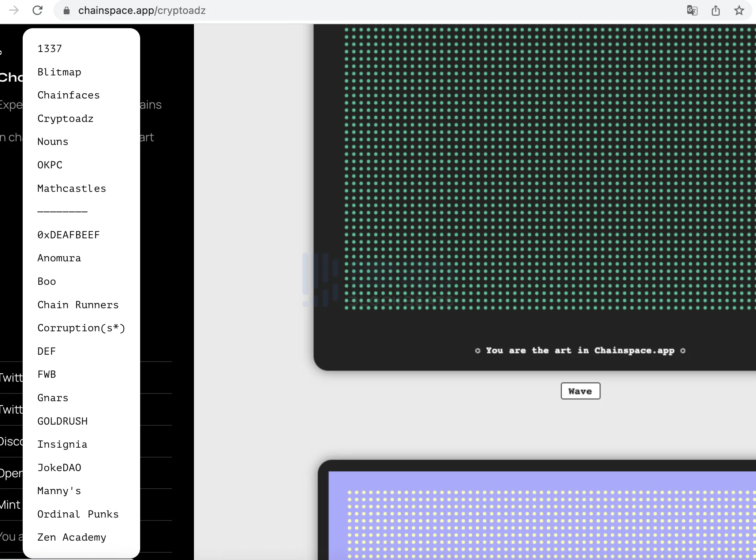The width and height of the screenshot is (756, 560).
Task: Select Nouns from the collection list
Action: (x=53, y=142)
